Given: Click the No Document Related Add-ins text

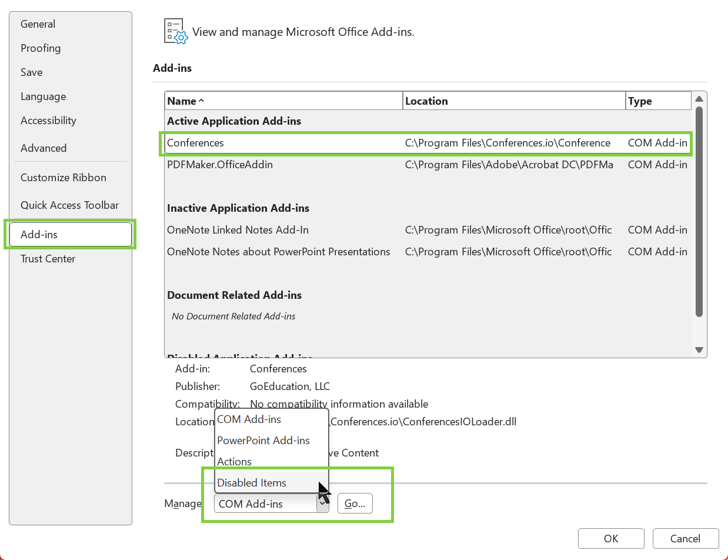Looking at the screenshot, I should point(233,316).
